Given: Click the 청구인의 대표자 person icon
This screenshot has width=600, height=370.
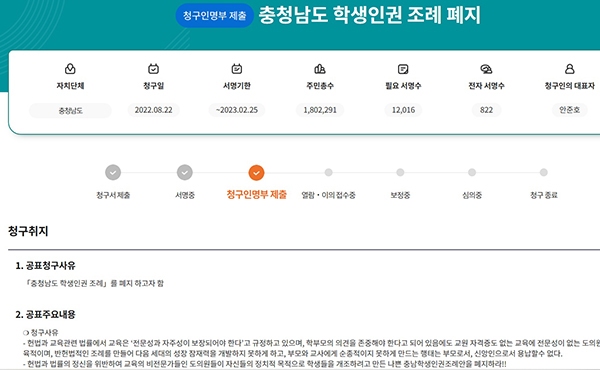Looking at the screenshot, I should (570, 69).
